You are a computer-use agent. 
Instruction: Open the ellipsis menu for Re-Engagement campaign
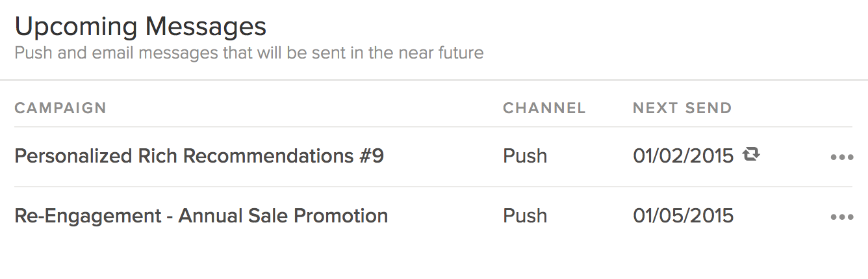(841, 217)
